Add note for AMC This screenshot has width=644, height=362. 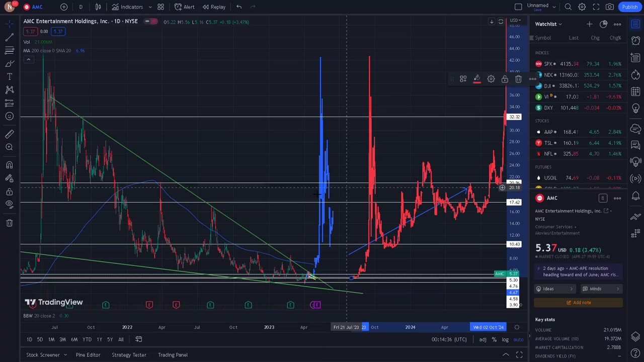coord(579,303)
